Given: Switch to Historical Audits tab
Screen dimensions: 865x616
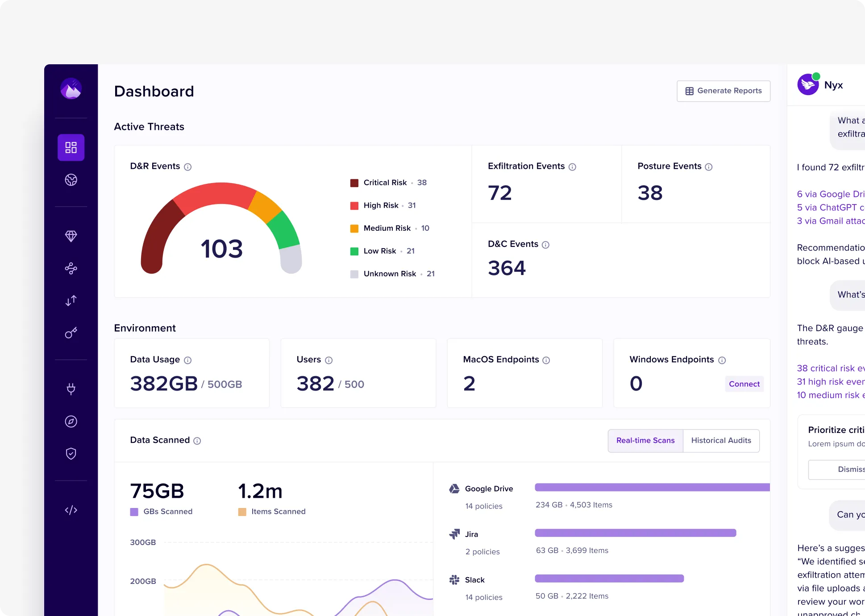Looking at the screenshot, I should point(721,441).
